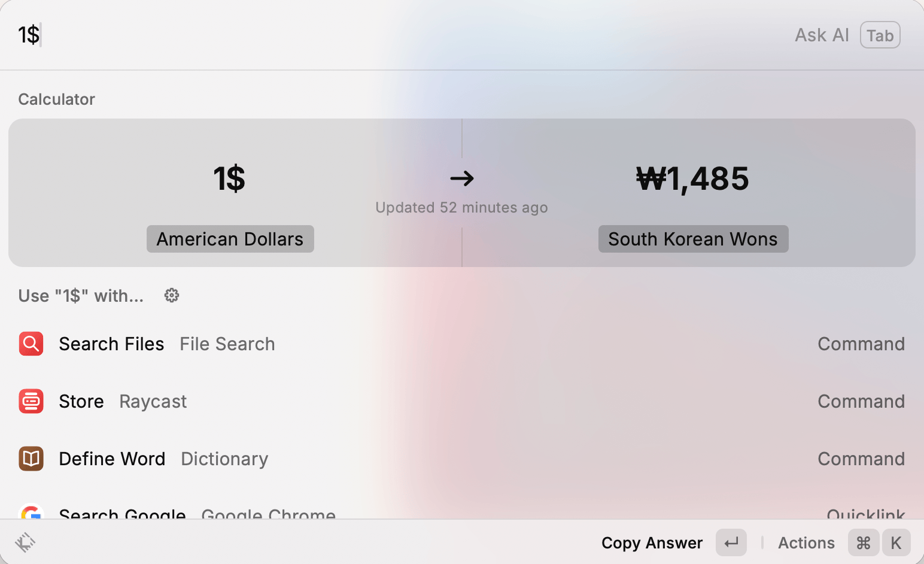Click the Google logo icon
This screenshot has height=564, width=924.
[31, 513]
